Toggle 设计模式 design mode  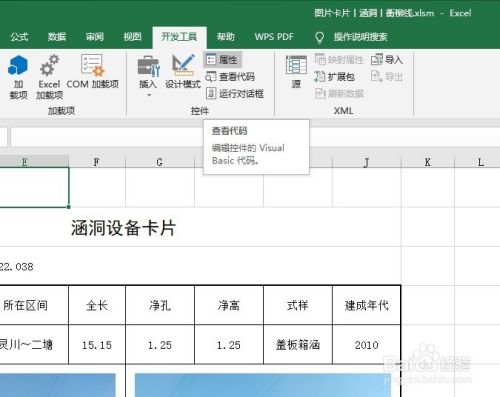pyautogui.click(x=183, y=71)
